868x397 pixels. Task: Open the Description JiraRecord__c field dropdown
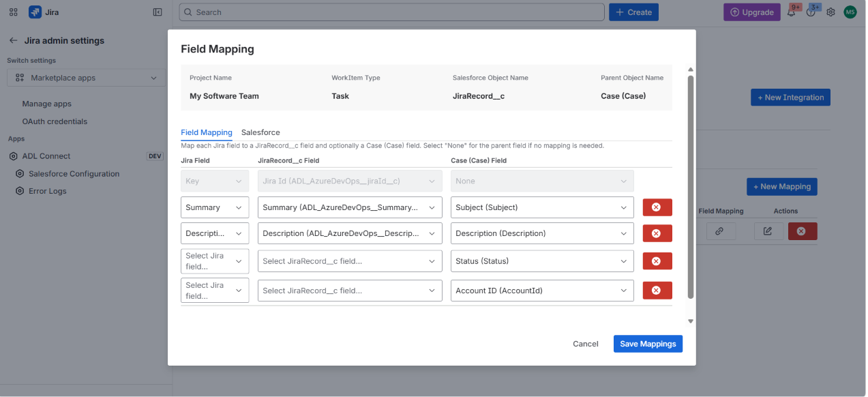(x=350, y=233)
